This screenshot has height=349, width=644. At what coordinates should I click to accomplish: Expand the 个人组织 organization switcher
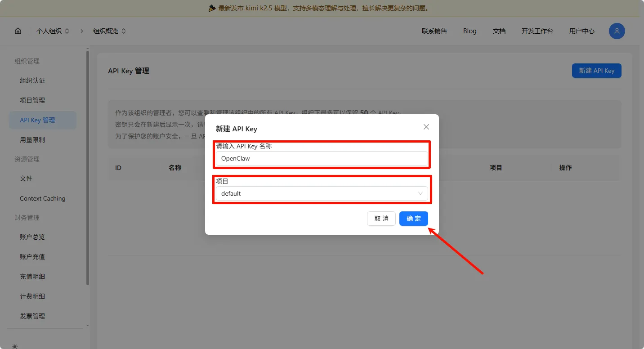click(53, 31)
